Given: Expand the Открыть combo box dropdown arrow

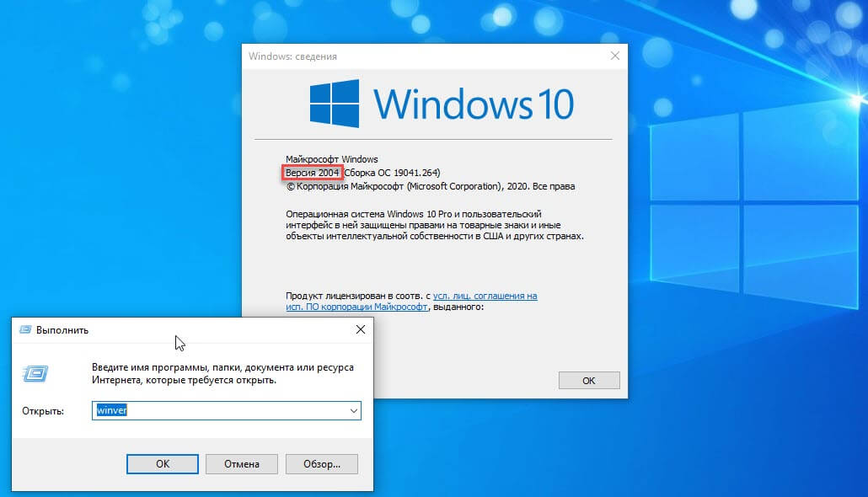Looking at the screenshot, I should pyautogui.click(x=353, y=411).
